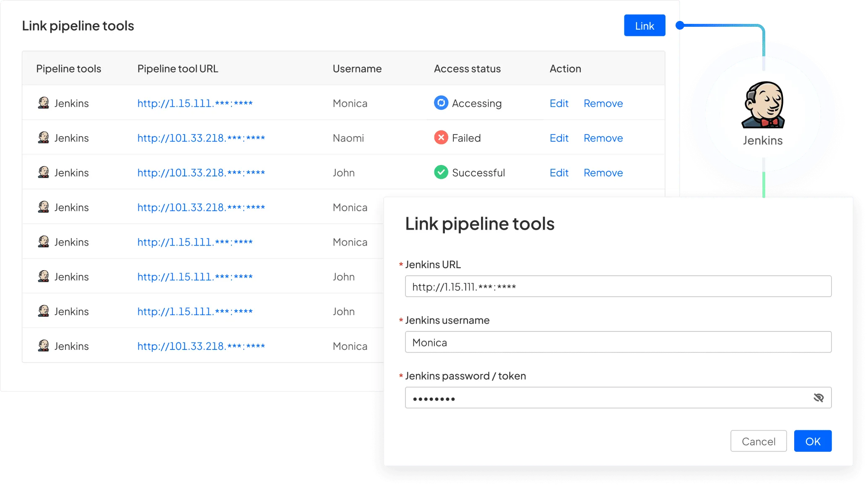Click the large Jenkins logo in circle
Screen dimensions: 868x489
point(763,105)
